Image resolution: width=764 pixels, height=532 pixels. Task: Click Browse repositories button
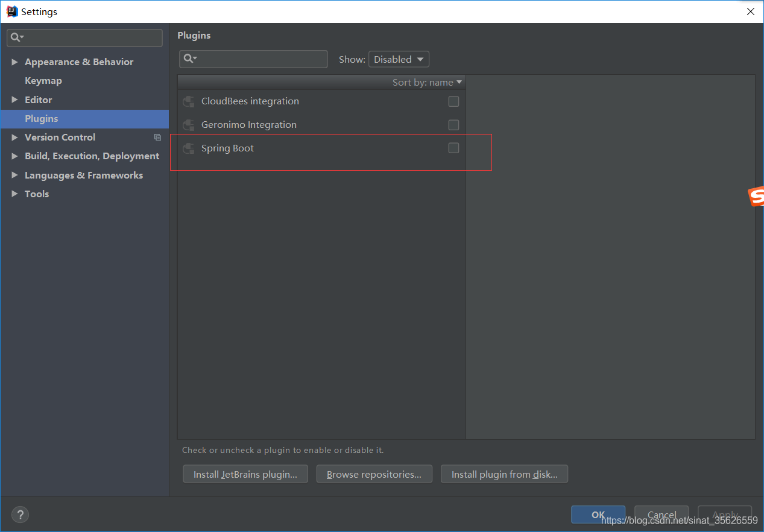374,474
